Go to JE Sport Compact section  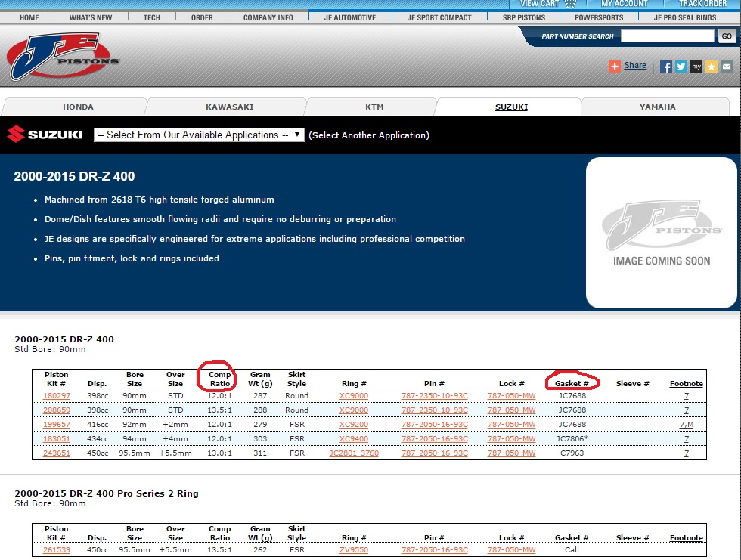(439, 17)
